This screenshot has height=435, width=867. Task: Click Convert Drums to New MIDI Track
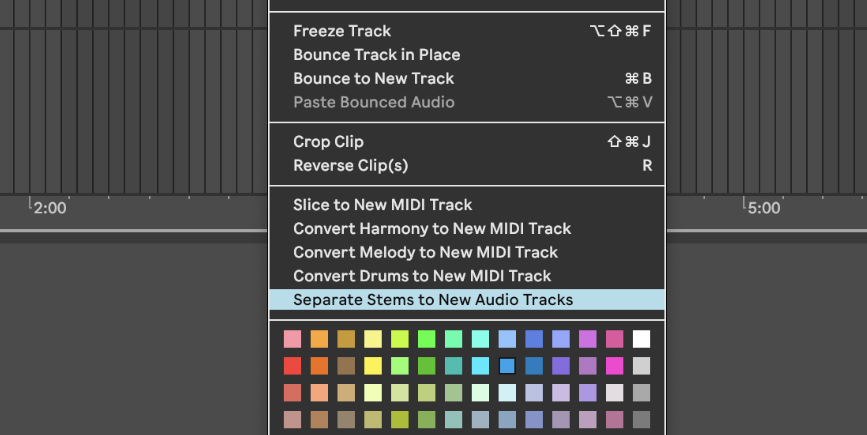(x=422, y=276)
